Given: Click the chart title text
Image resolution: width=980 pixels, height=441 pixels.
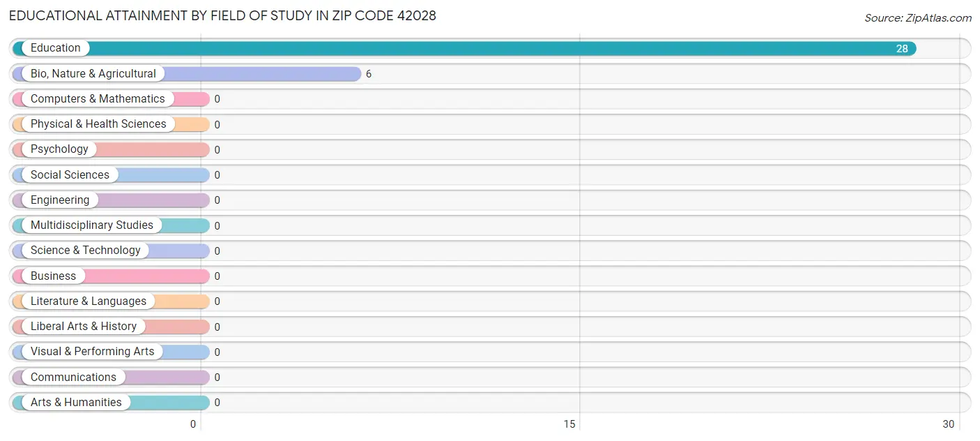Looking at the screenshot, I should click(x=222, y=15).
